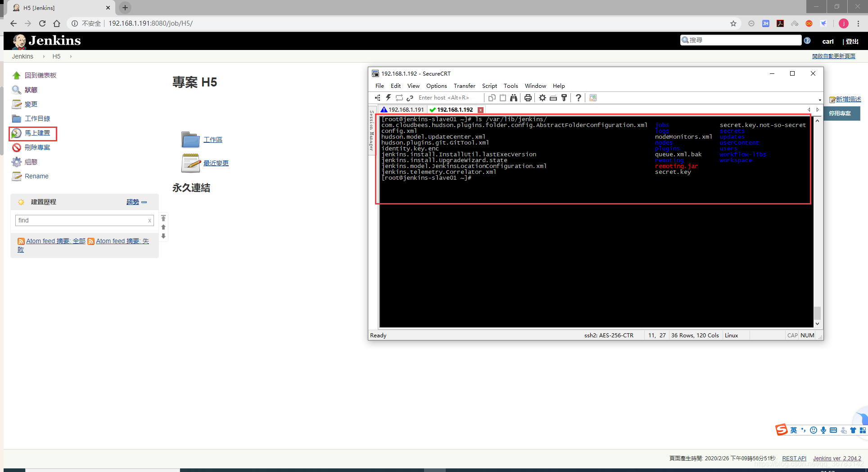Viewport: 868px width, 472px height.
Task: Open the Rename sidebar link
Action: point(36,177)
